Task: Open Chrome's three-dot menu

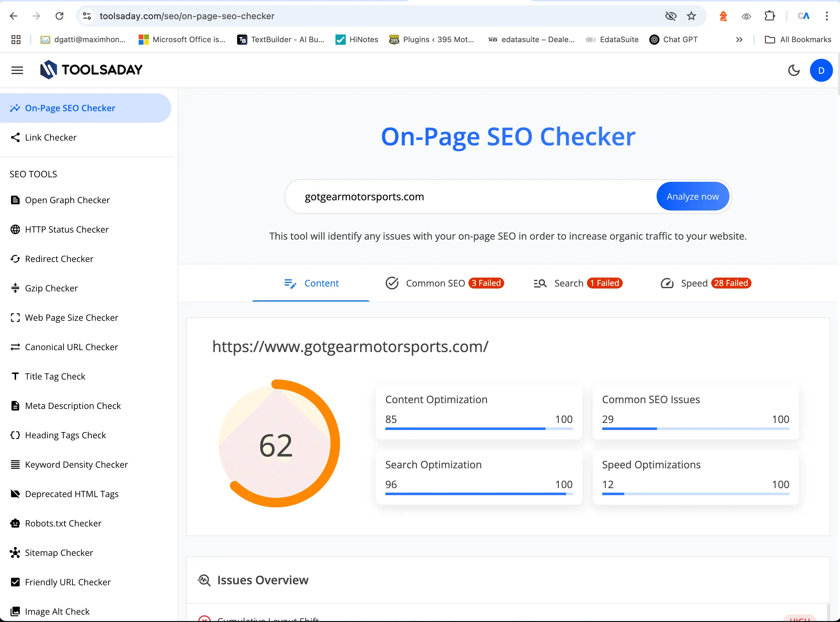Action: [827, 16]
